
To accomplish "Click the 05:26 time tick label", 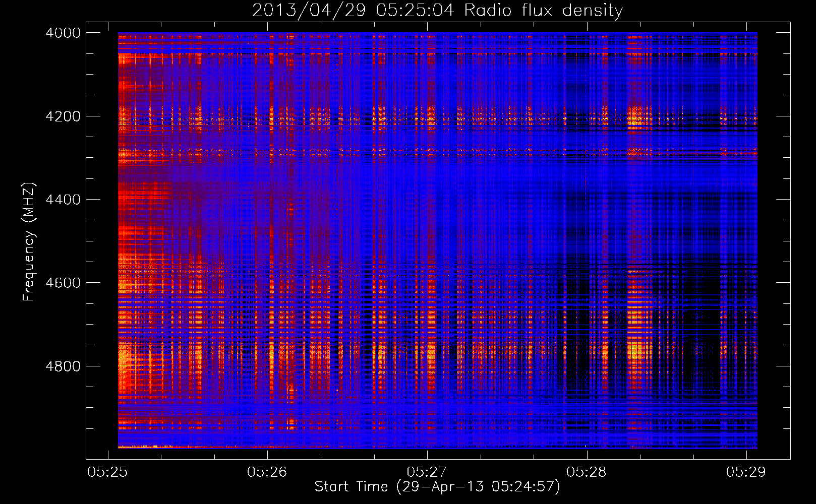I will pos(267,472).
